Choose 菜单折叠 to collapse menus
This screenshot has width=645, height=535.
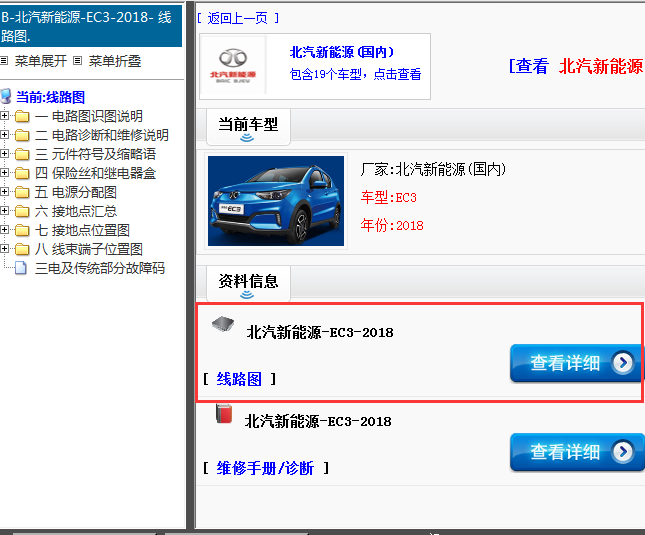(115, 61)
